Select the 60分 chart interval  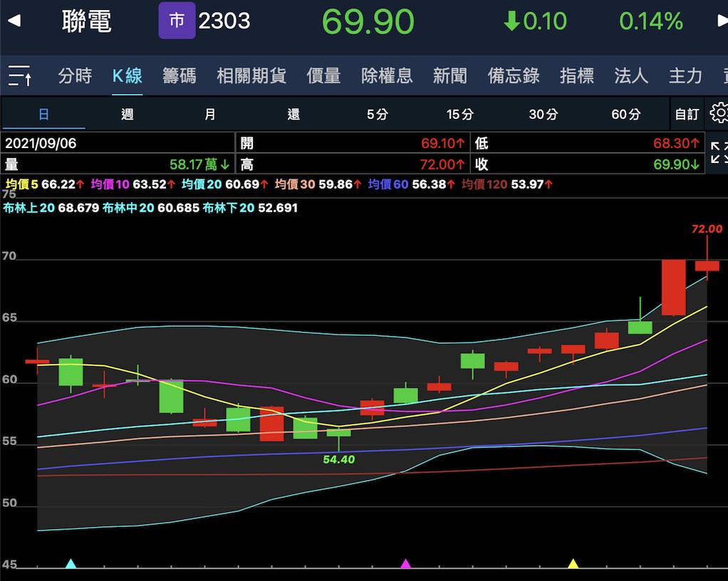pyautogui.click(x=625, y=114)
